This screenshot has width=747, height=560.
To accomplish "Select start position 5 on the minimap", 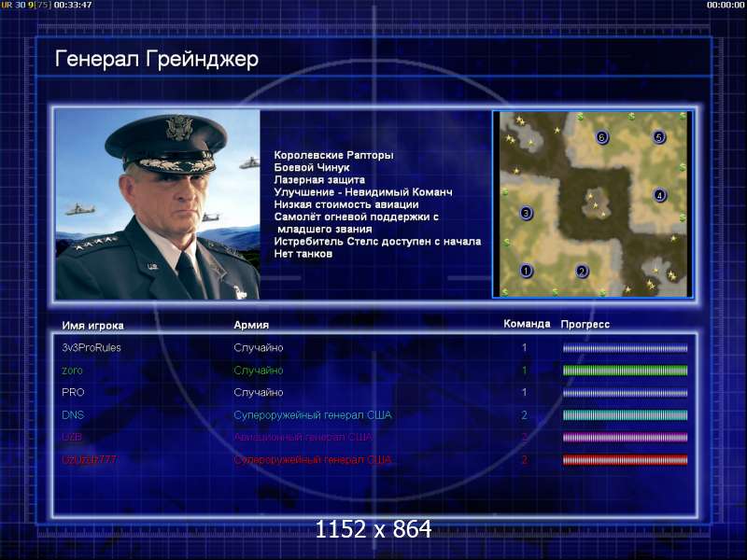I will click(x=659, y=137).
